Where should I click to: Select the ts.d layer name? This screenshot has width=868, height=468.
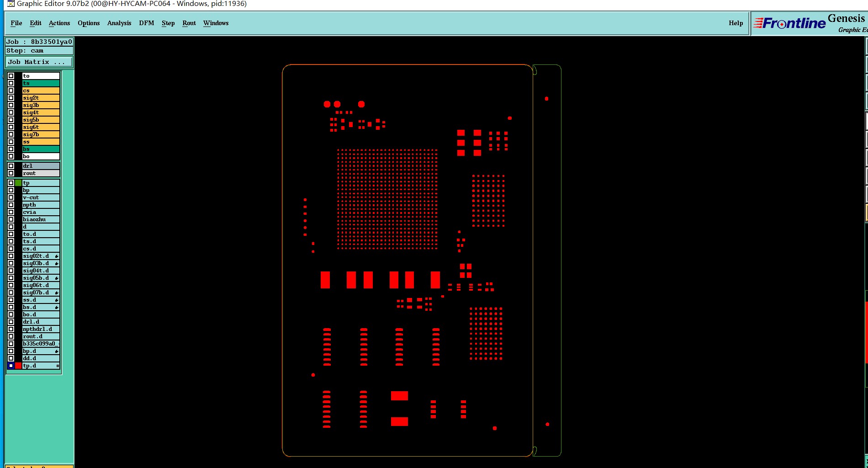click(x=41, y=241)
